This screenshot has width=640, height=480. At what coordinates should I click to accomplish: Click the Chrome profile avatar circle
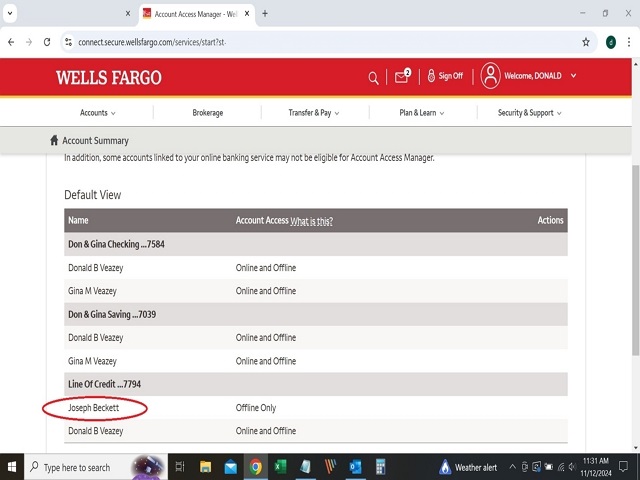point(611,42)
